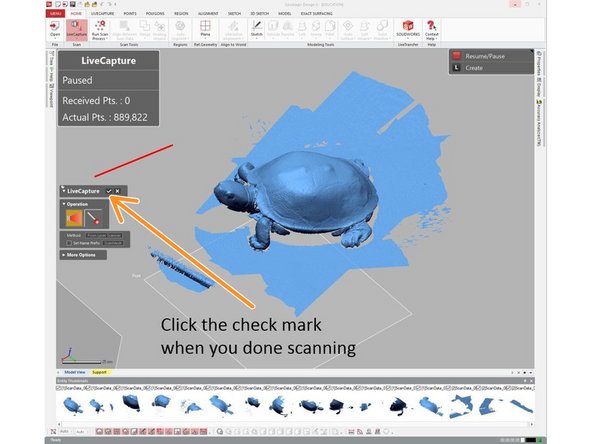Click the first red display-mode toolbar icon

[x=99, y=431]
